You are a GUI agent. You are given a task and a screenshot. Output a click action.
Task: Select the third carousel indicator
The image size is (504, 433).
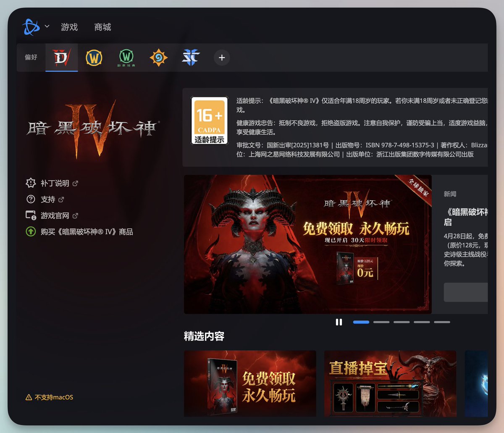[402, 322]
